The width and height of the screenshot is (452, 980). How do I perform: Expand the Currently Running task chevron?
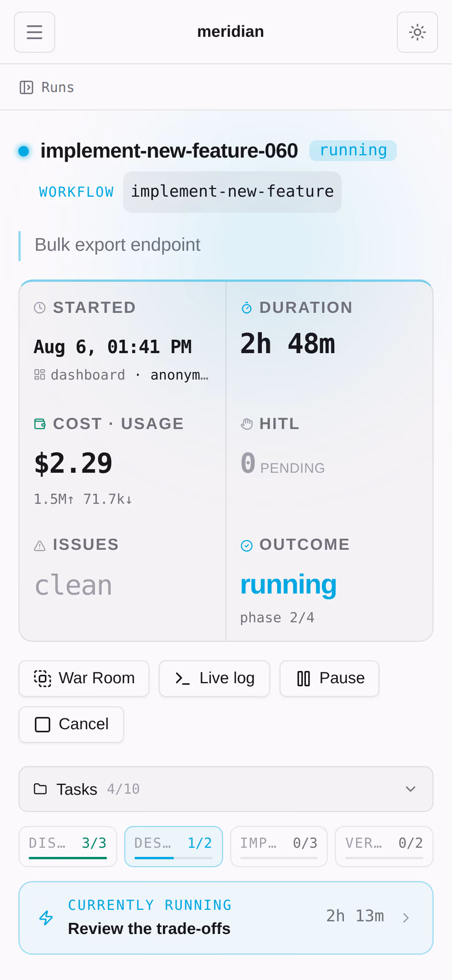[x=406, y=917]
